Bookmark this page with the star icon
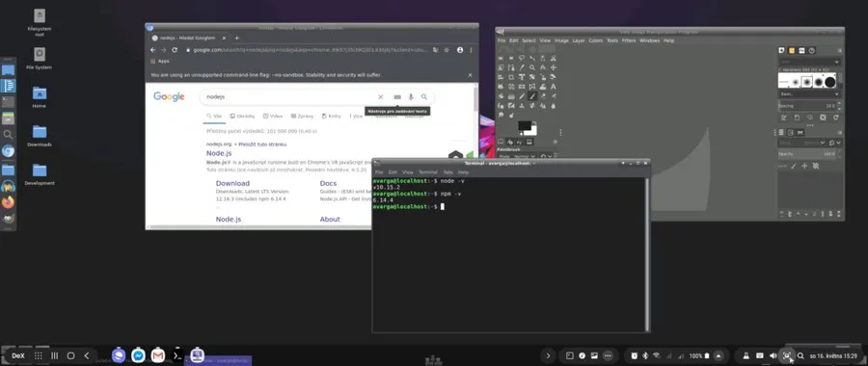 (447, 50)
